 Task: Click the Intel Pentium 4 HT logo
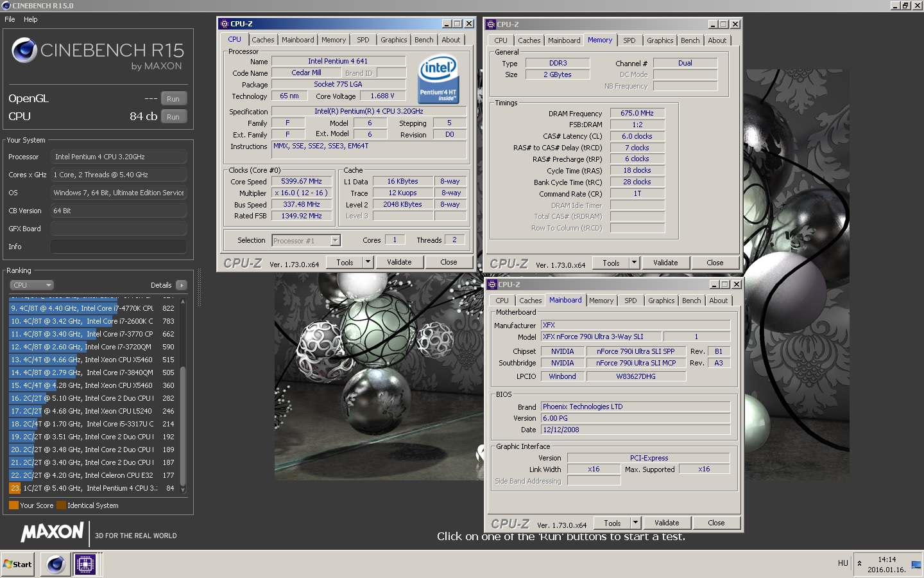click(x=438, y=79)
